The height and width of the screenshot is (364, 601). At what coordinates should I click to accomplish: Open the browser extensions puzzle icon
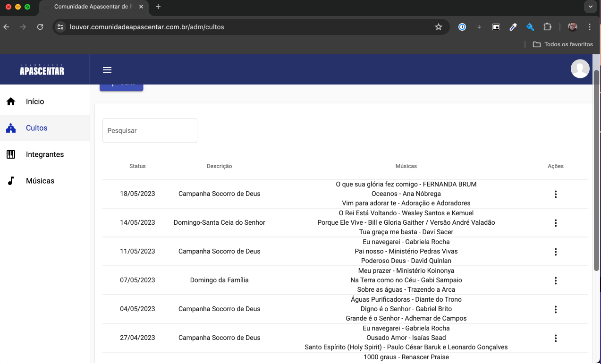click(547, 27)
